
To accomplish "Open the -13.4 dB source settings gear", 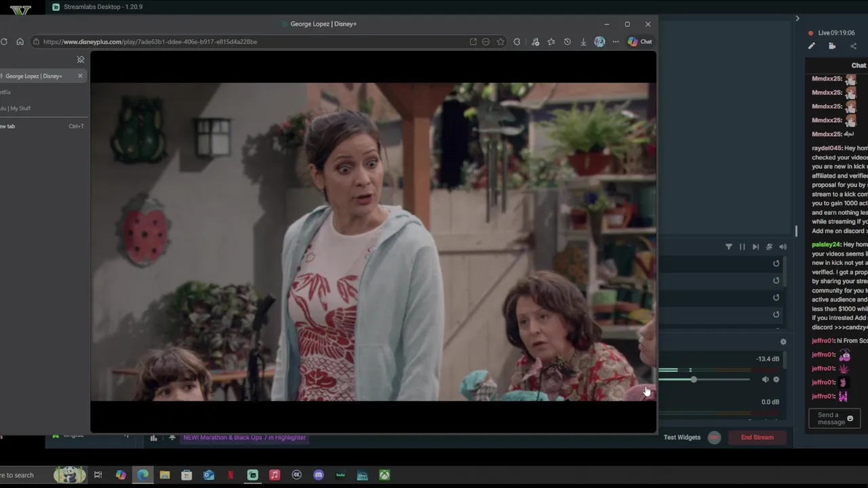I will click(x=776, y=380).
